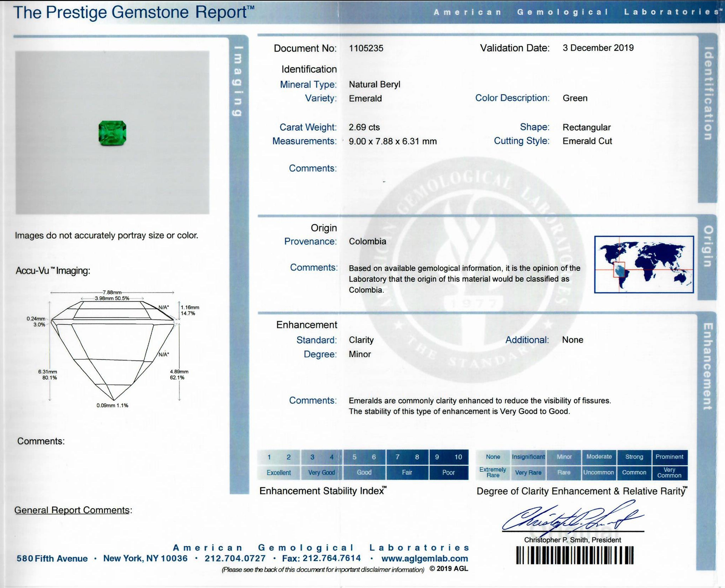Click the back-of-document disclaimer note
The height and width of the screenshot is (588, 725).
point(323,570)
